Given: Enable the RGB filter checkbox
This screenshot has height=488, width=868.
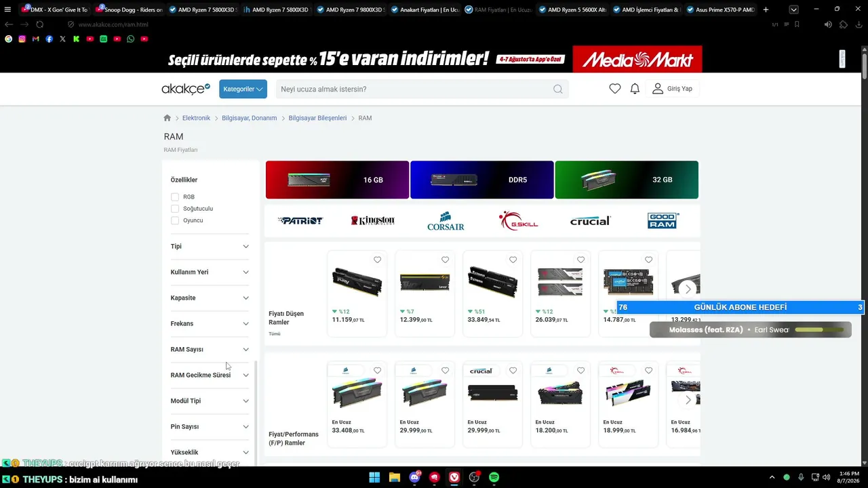Looking at the screenshot, I should point(175,197).
